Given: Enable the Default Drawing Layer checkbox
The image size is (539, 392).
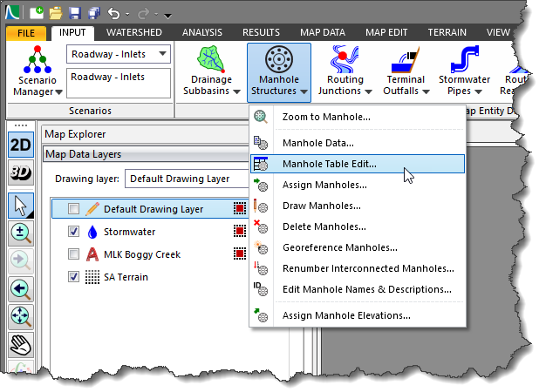Looking at the screenshot, I should click(x=74, y=209).
